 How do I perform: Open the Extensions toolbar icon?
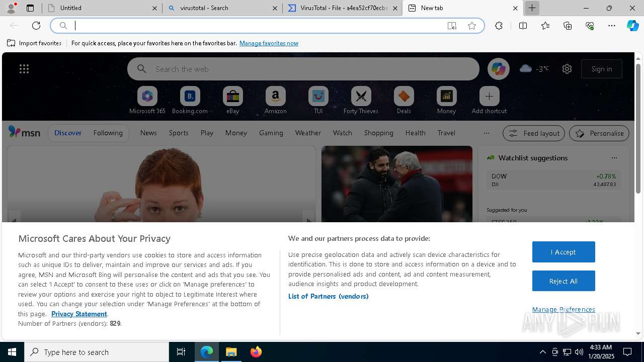pos(499,26)
